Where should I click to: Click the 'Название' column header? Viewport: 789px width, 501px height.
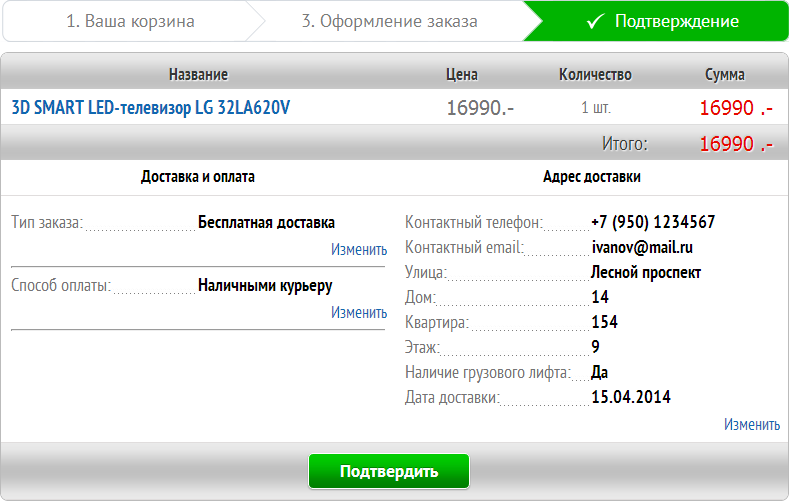click(198, 74)
